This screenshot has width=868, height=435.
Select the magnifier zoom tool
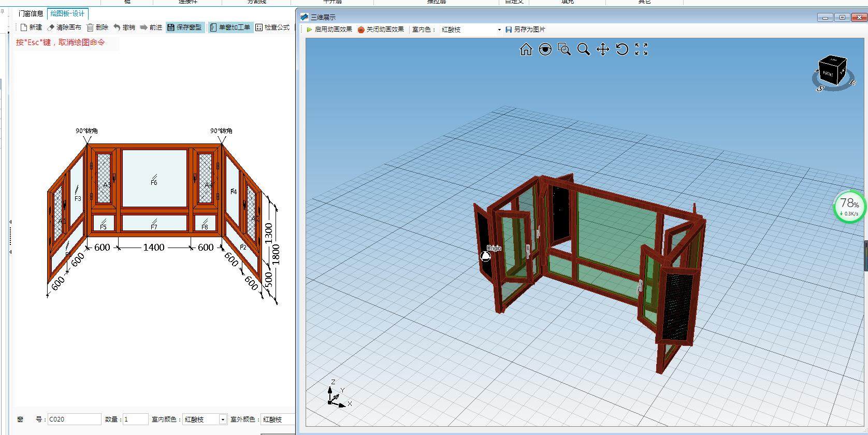coord(583,49)
